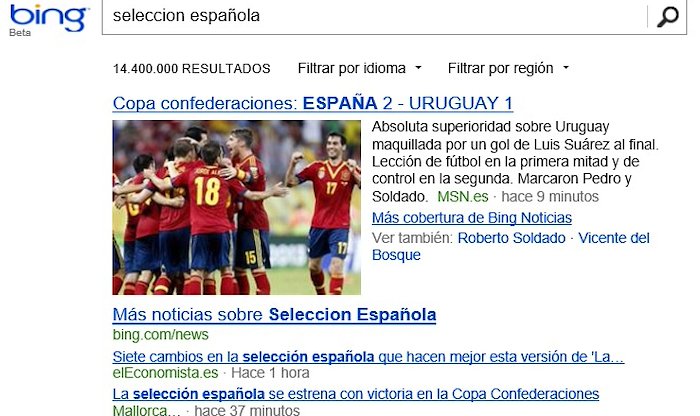Click the arrow next to Filtrar por región
This screenshot has width=700, height=416.
[x=566, y=68]
